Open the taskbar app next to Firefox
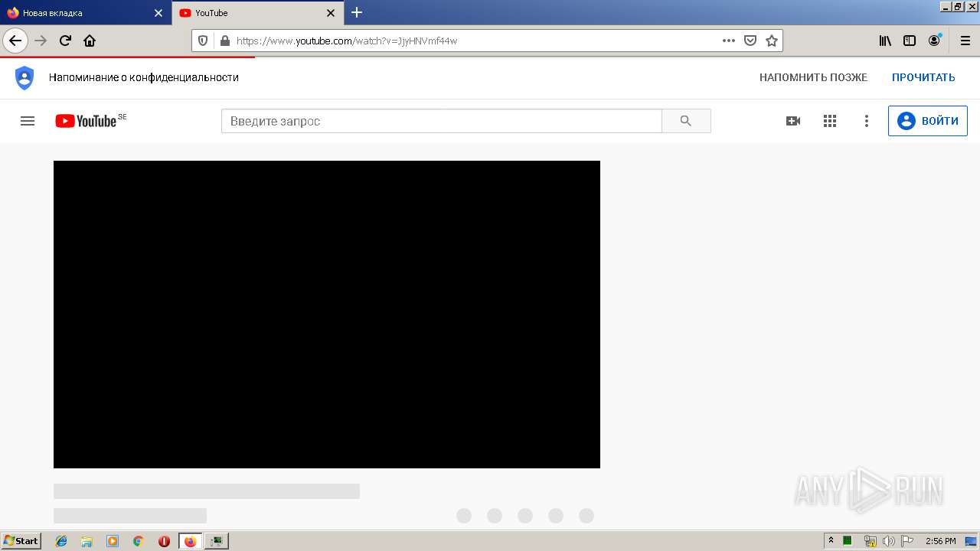Image resolution: width=980 pixels, height=551 pixels. tap(217, 541)
